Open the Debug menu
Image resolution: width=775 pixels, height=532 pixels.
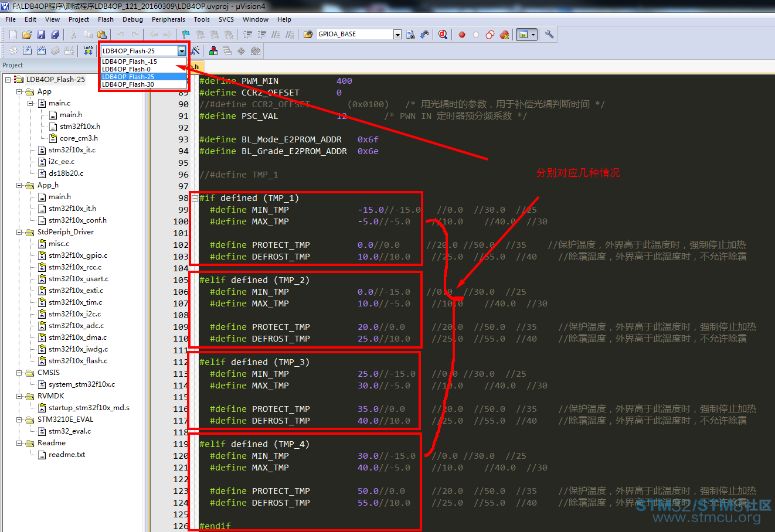click(x=132, y=19)
